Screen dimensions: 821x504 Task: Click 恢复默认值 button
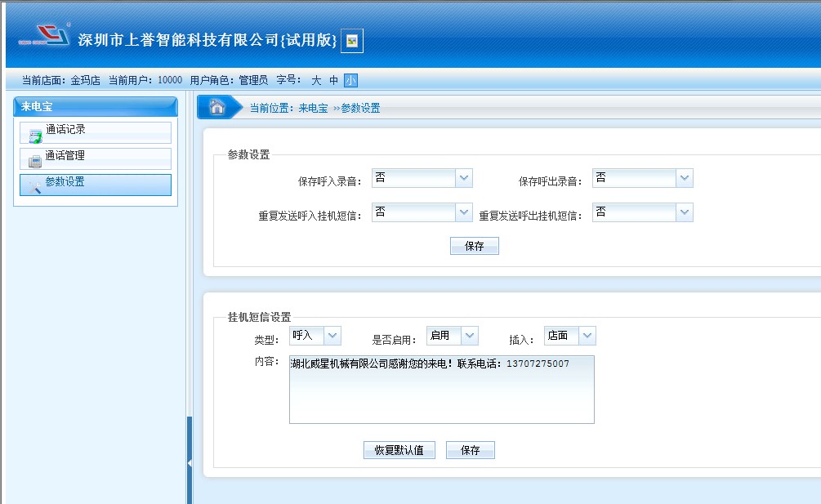pos(399,450)
